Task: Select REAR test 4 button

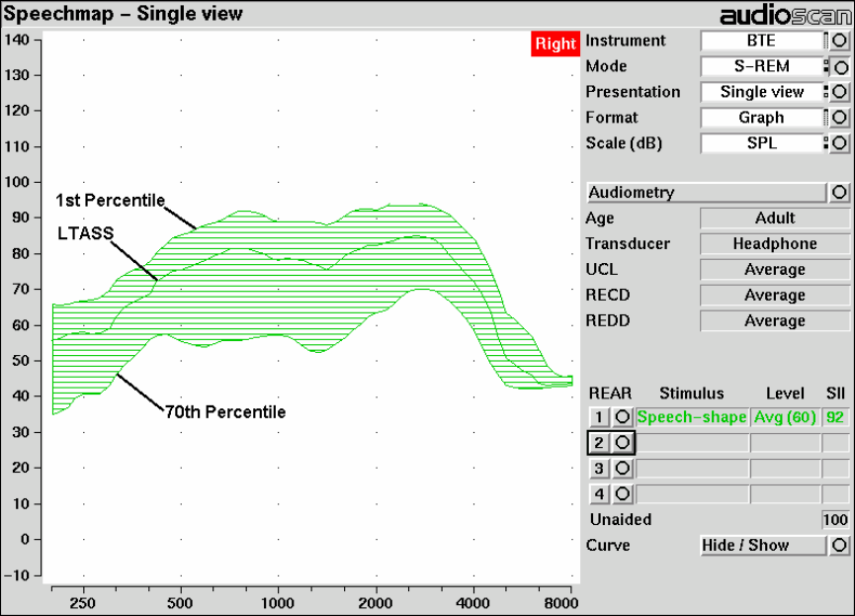Action: coord(599,493)
